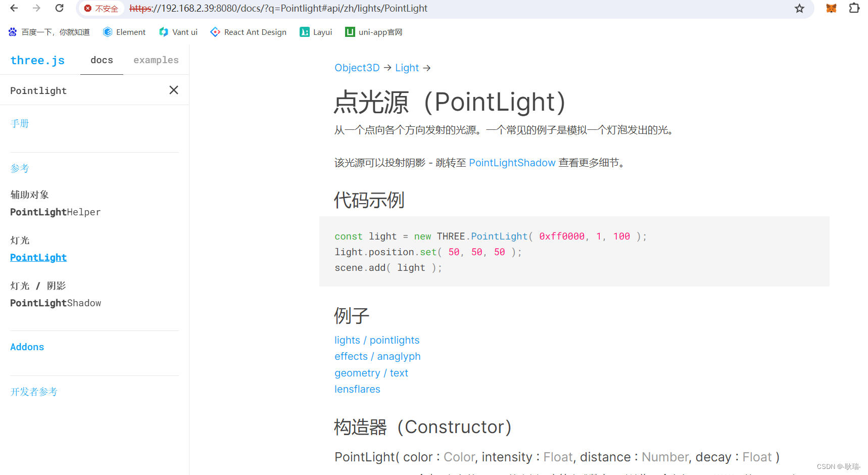
Task: Click the first Float type after intensity
Action: [558, 457]
